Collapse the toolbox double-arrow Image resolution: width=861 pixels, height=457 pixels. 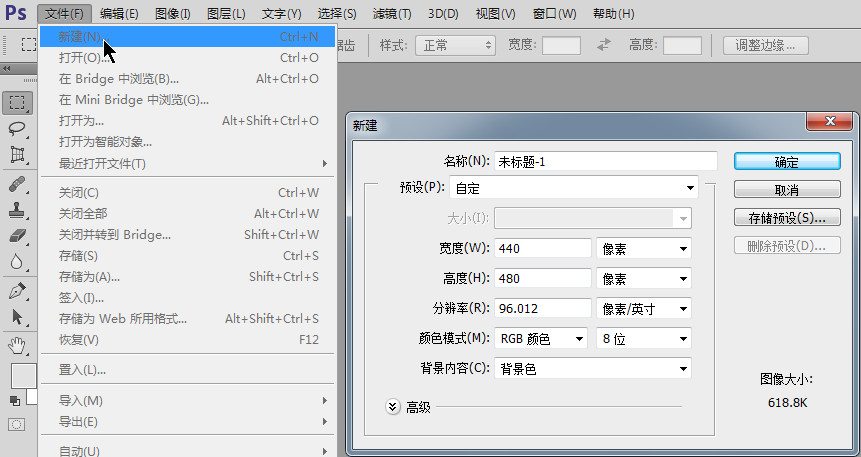point(7,69)
